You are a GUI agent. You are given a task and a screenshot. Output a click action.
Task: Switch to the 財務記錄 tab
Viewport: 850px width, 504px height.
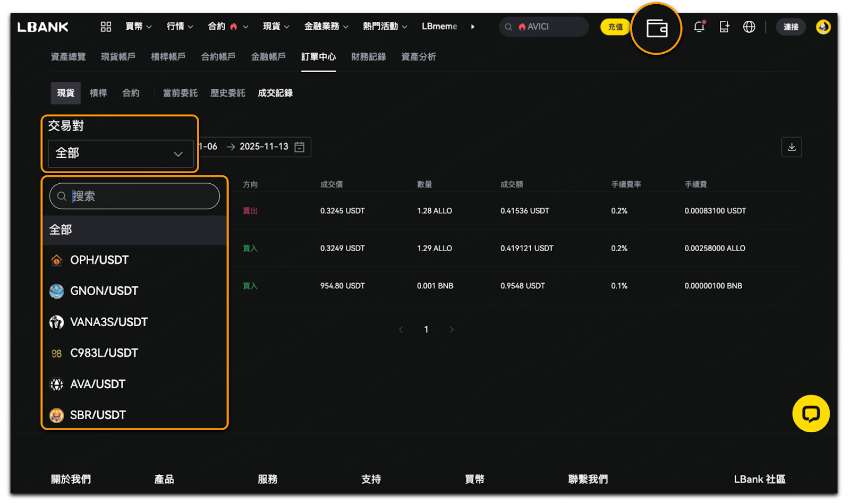click(x=368, y=57)
